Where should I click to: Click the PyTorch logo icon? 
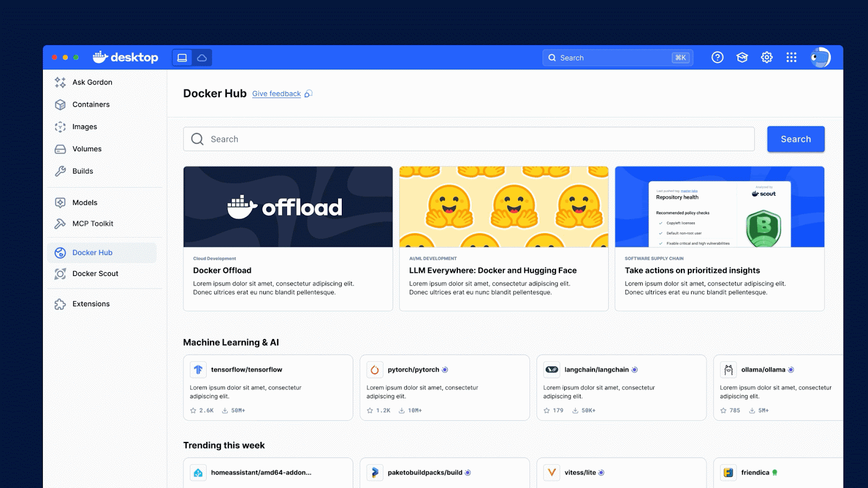pos(375,370)
